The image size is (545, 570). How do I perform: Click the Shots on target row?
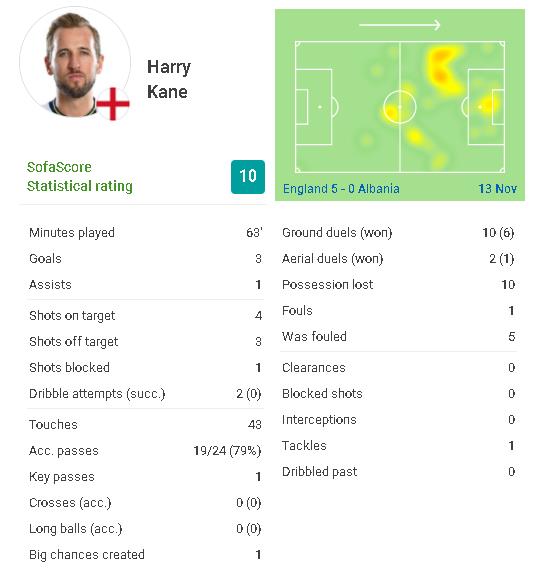coord(145,316)
